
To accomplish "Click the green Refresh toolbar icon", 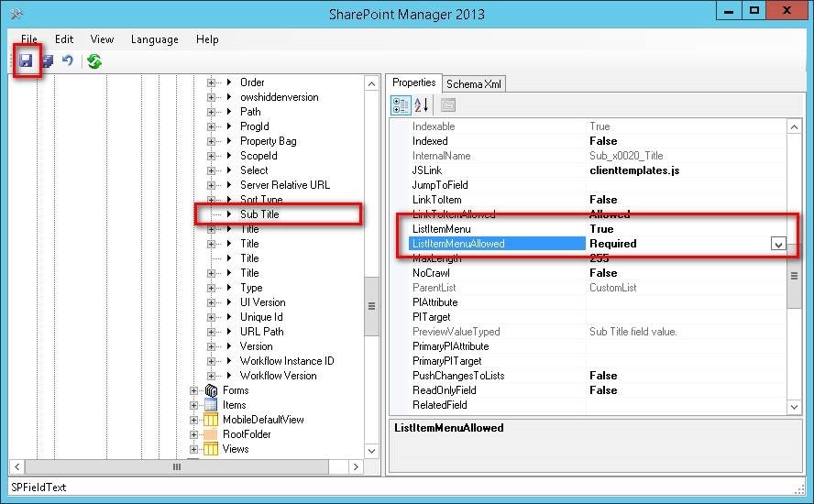I will pyautogui.click(x=94, y=61).
